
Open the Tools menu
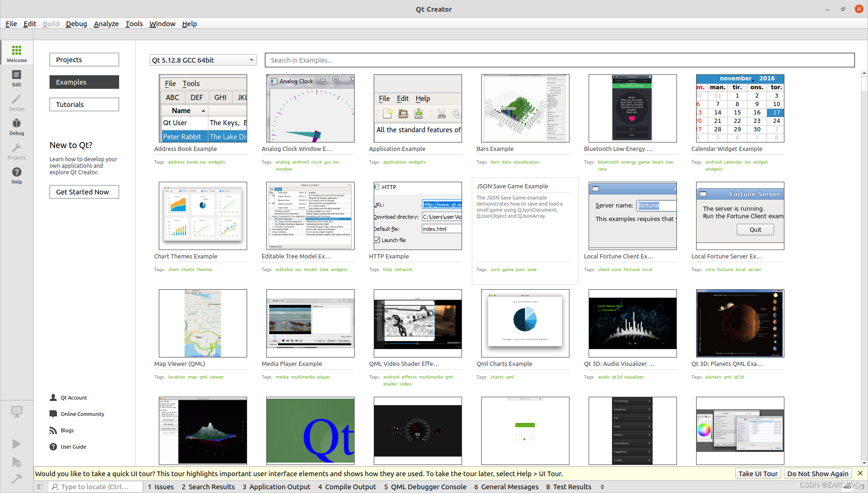(x=134, y=24)
